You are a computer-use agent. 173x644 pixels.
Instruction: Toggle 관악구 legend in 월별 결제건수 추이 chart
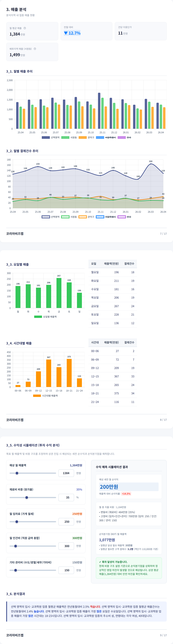pos(86,217)
